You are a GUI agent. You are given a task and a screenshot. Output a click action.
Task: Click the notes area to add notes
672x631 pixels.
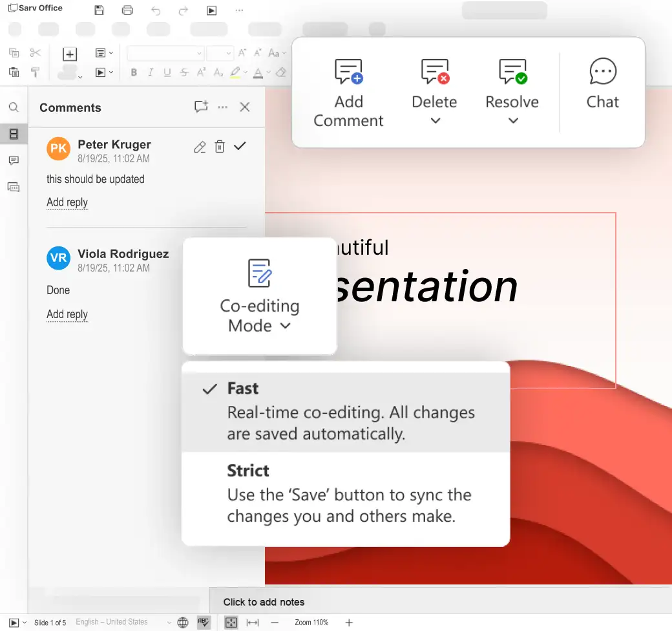[264, 602]
